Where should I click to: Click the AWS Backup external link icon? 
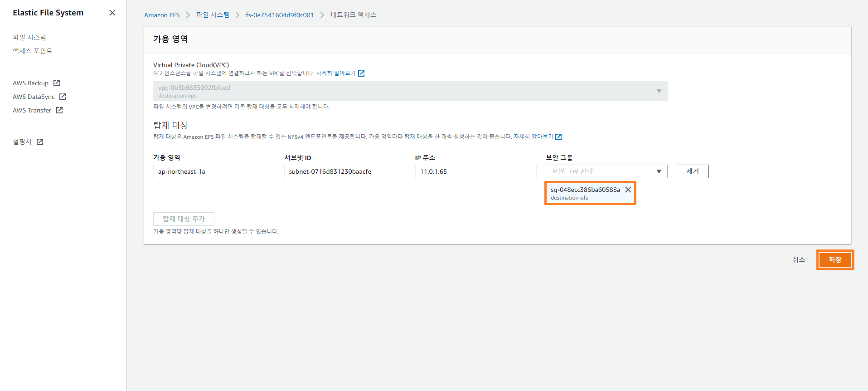click(x=57, y=83)
